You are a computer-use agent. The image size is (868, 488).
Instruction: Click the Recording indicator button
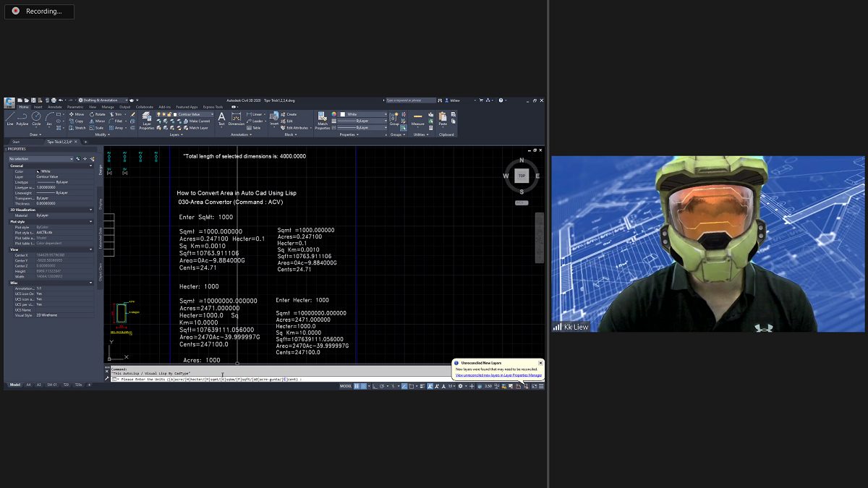[x=38, y=11]
